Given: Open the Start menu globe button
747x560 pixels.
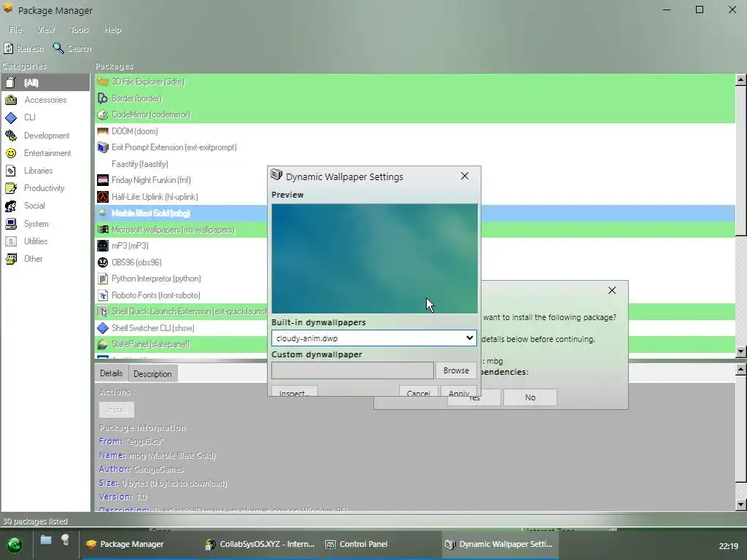Looking at the screenshot, I should [15, 544].
